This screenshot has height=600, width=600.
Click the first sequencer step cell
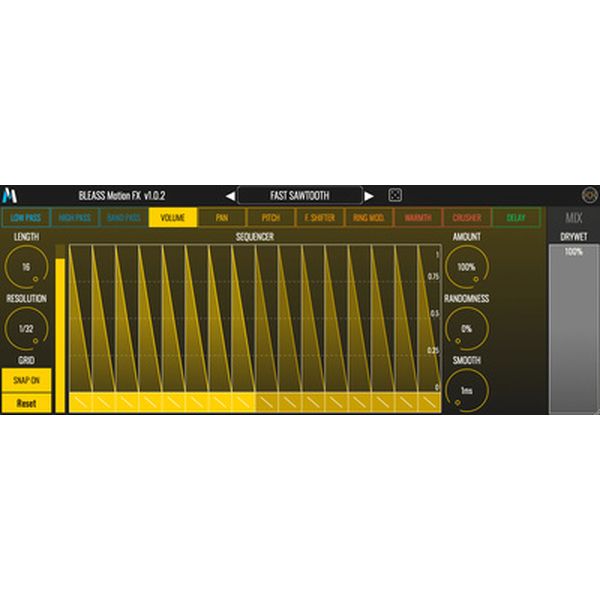tap(80, 402)
